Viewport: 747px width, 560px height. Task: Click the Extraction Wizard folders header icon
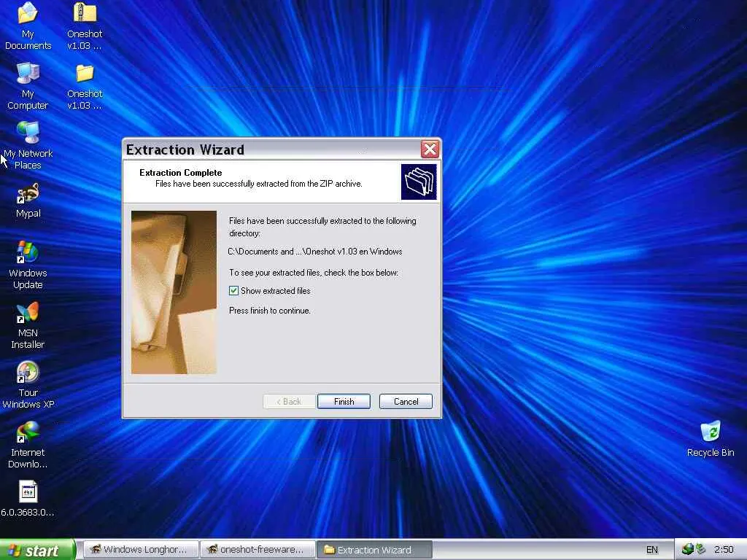419,182
